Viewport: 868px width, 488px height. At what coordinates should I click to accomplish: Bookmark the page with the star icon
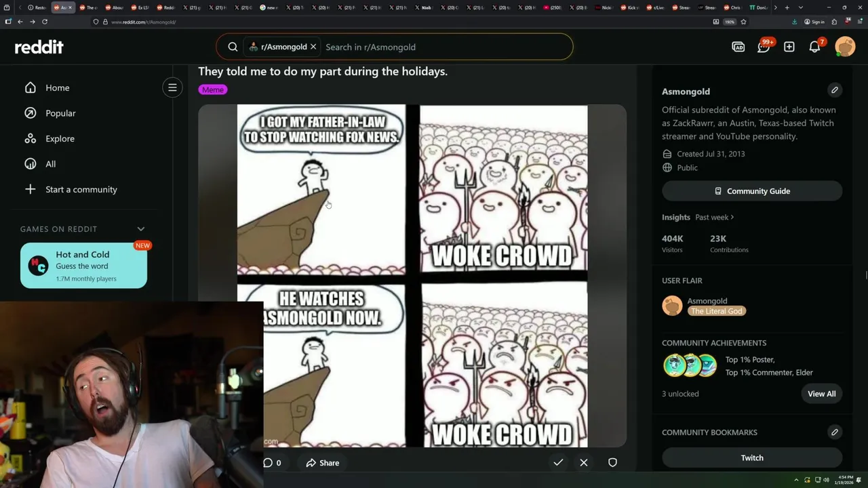(743, 22)
